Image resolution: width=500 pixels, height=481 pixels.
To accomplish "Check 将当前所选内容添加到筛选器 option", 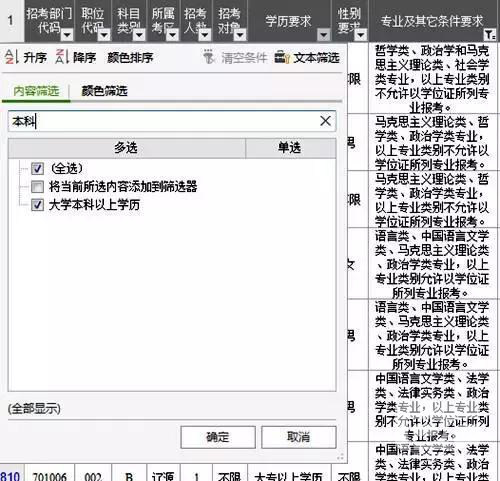I will [37, 187].
